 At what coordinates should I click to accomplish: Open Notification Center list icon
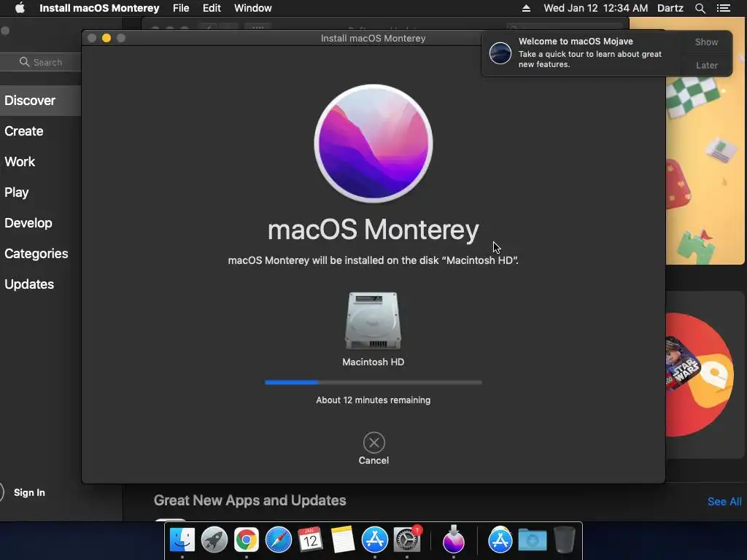pyautogui.click(x=723, y=8)
